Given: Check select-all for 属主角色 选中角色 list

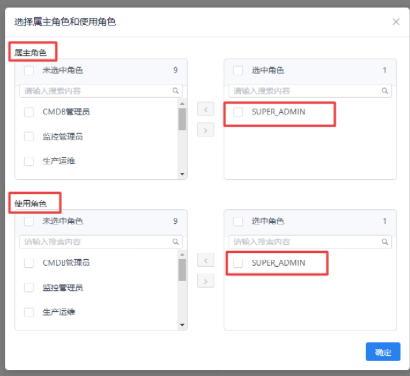Looking at the screenshot, I should 238,70.
